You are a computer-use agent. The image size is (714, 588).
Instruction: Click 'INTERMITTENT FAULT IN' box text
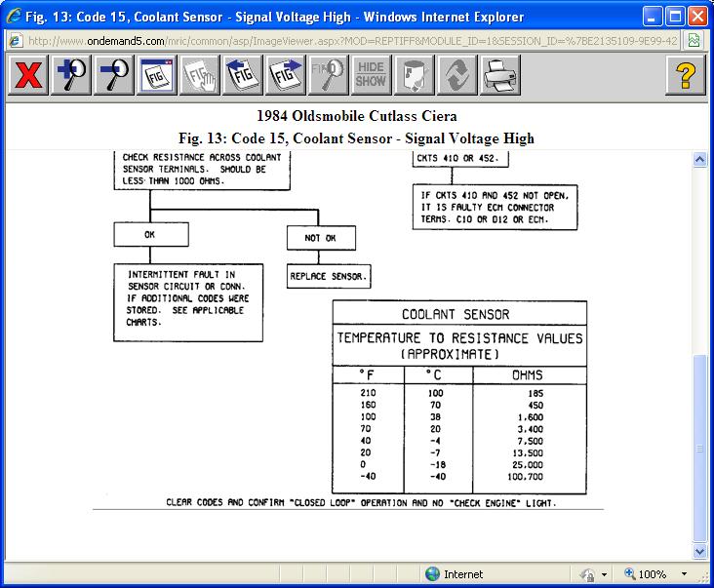(181, 274)
